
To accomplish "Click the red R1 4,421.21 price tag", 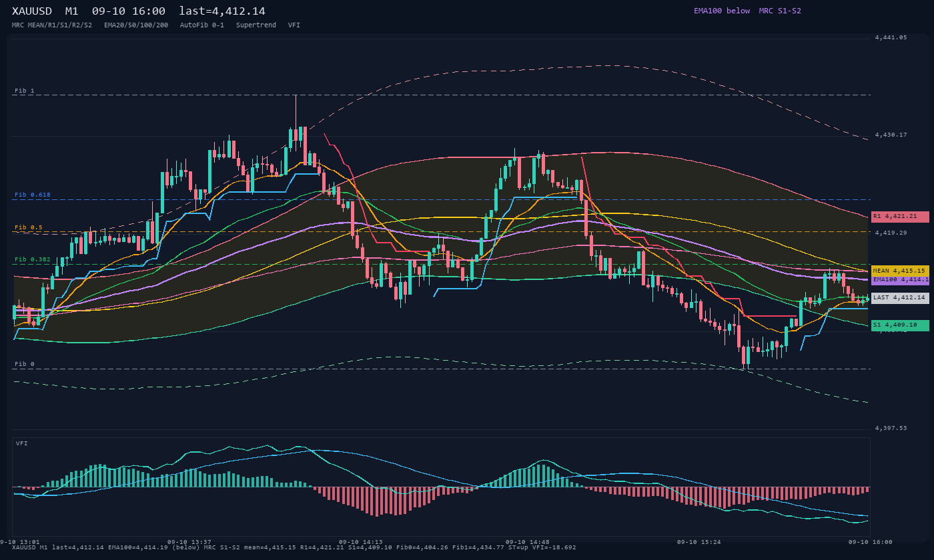I will tap(900, 217).
